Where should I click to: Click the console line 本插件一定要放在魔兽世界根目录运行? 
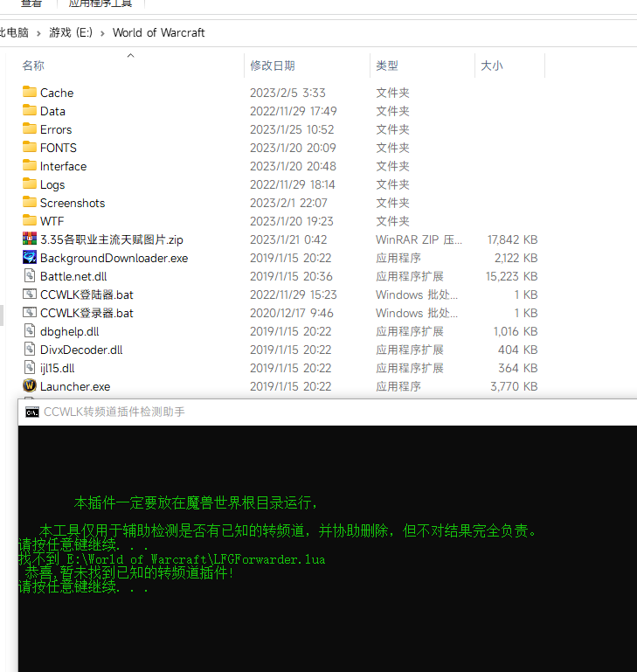pos(196,502)
